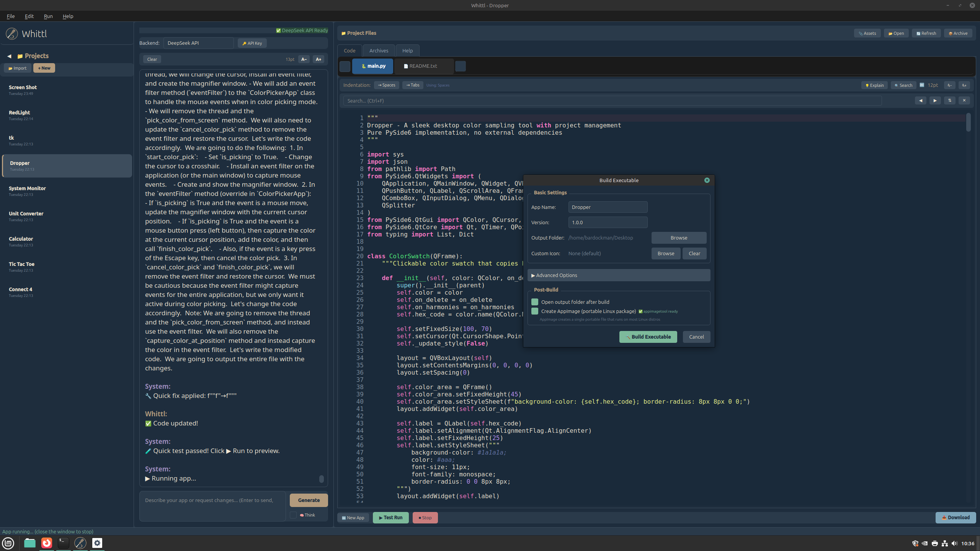Open terminal from the taskbar
The width and height of the screenshot is (980, 551).
[64, 543]
